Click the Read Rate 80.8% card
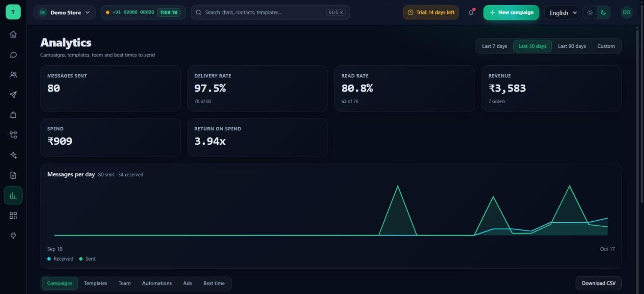This screenshot has width=644, height=294. (405, 88)
